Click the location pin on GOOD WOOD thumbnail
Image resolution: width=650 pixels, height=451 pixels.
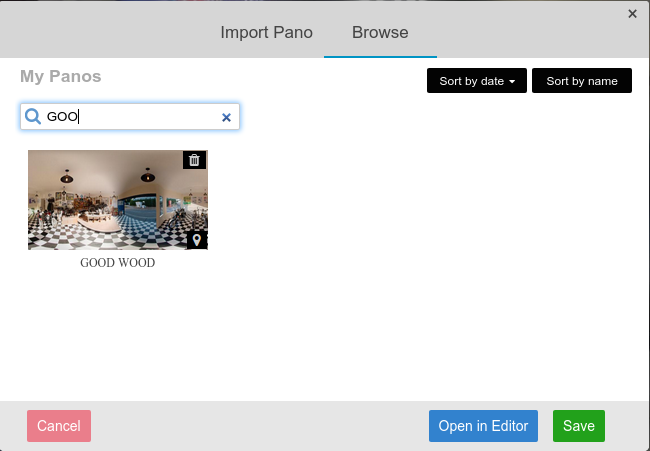tap(197, 240)
